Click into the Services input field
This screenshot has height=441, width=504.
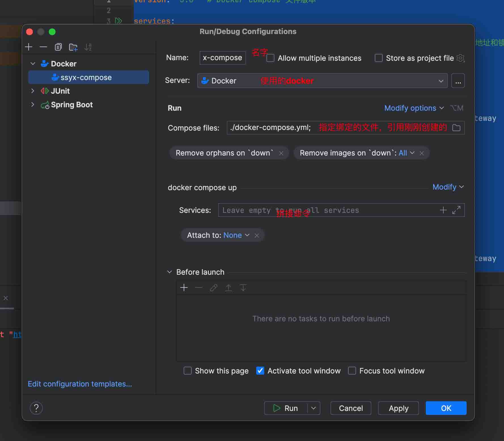point(327,210)
